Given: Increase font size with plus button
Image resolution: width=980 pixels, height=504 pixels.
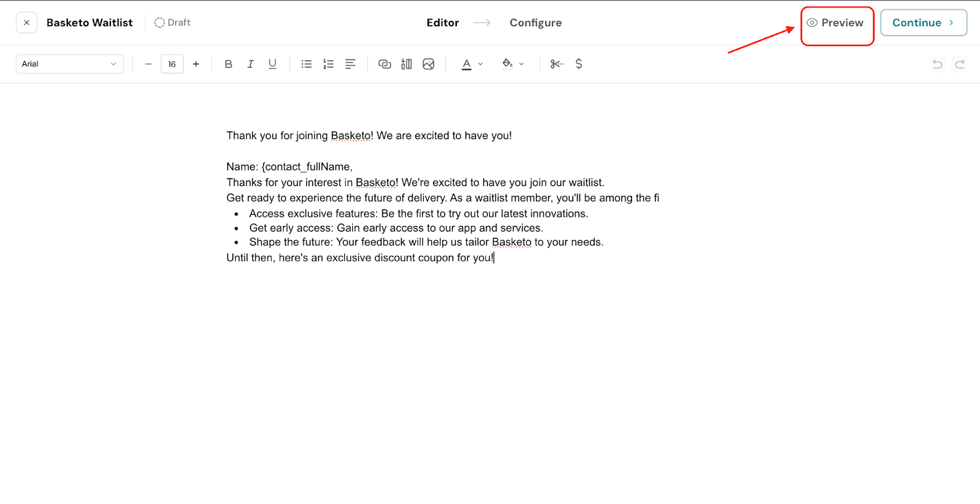Looking at the screenshot, I should pyautogui.click(x=196, y=64).
